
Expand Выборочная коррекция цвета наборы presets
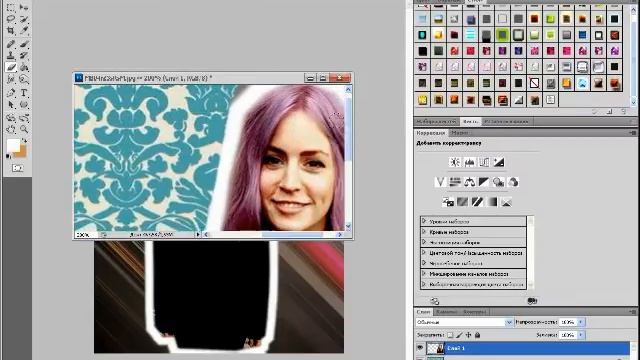[x=424, y=284]
